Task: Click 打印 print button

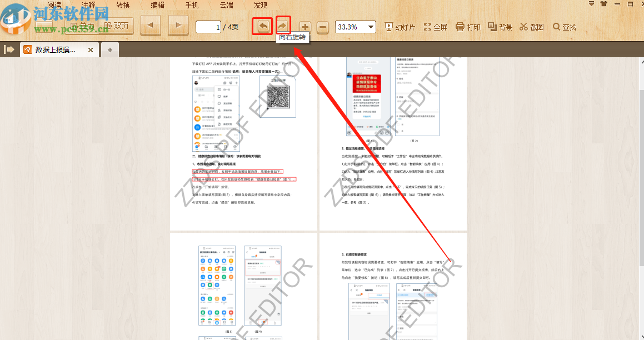Action: 468,27
